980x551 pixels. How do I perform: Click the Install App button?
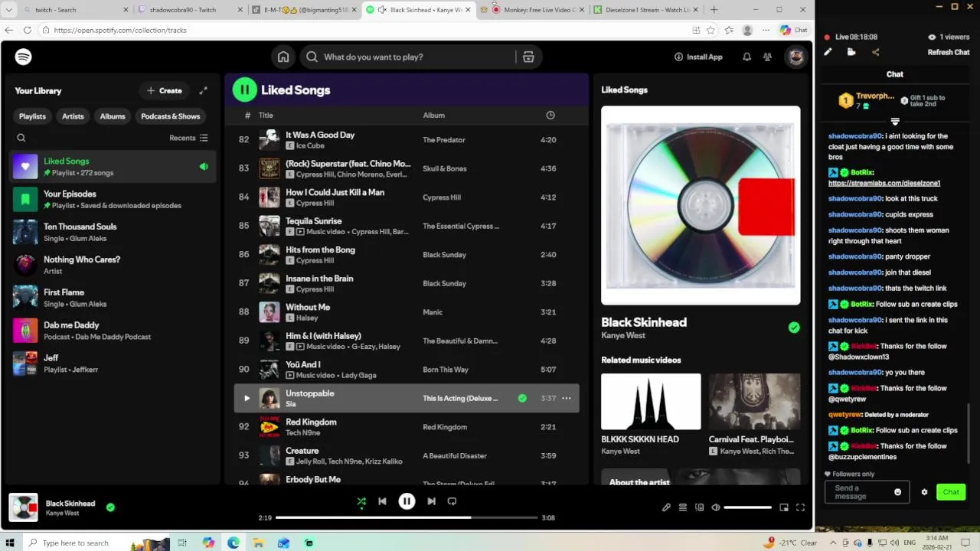tap(698, 57)
